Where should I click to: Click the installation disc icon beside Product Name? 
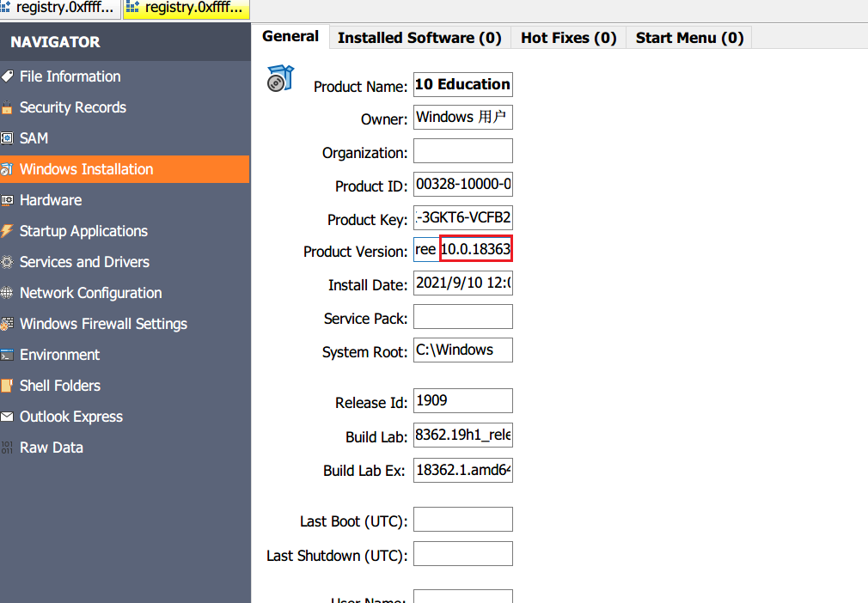[x=281, y=78]
